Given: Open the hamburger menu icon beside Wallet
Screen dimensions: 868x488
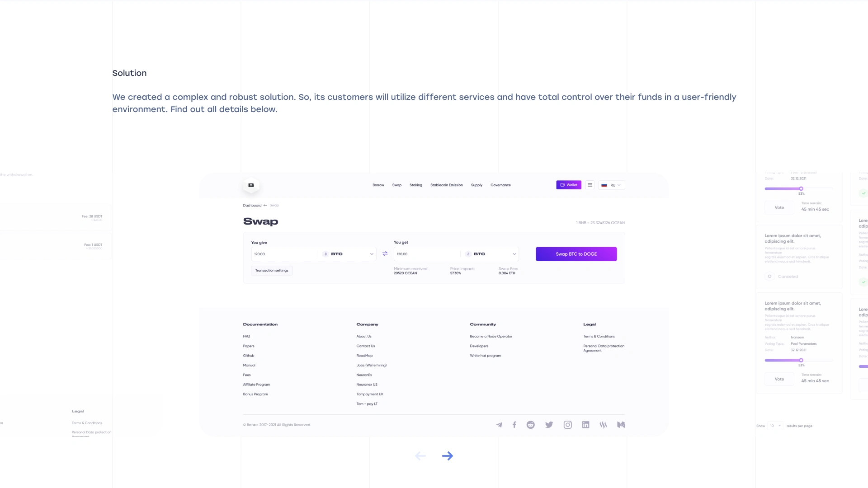Looking at the screenshot, I should (x=590, y=185).
